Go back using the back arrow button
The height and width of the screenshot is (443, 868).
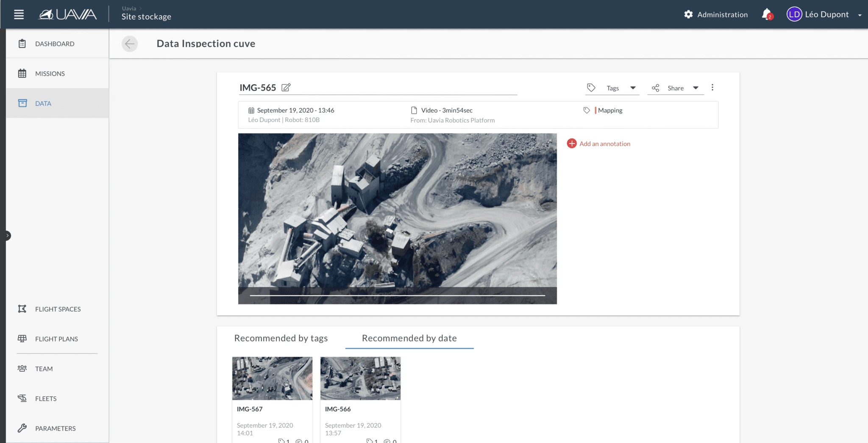tap(130, 43)
